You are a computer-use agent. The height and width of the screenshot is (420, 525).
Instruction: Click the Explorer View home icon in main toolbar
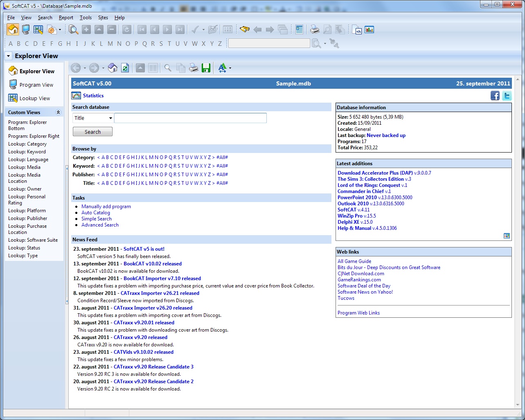(x=13, y=29)
